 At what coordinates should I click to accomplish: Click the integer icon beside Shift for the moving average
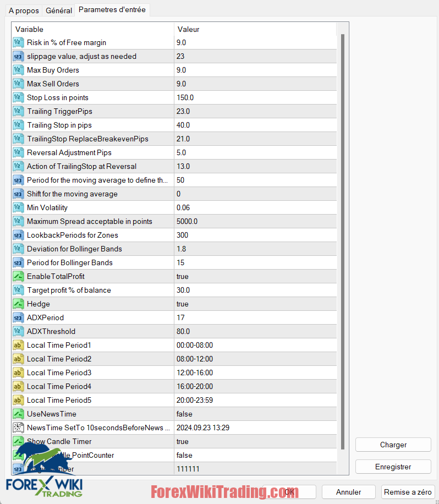point(18,194)
